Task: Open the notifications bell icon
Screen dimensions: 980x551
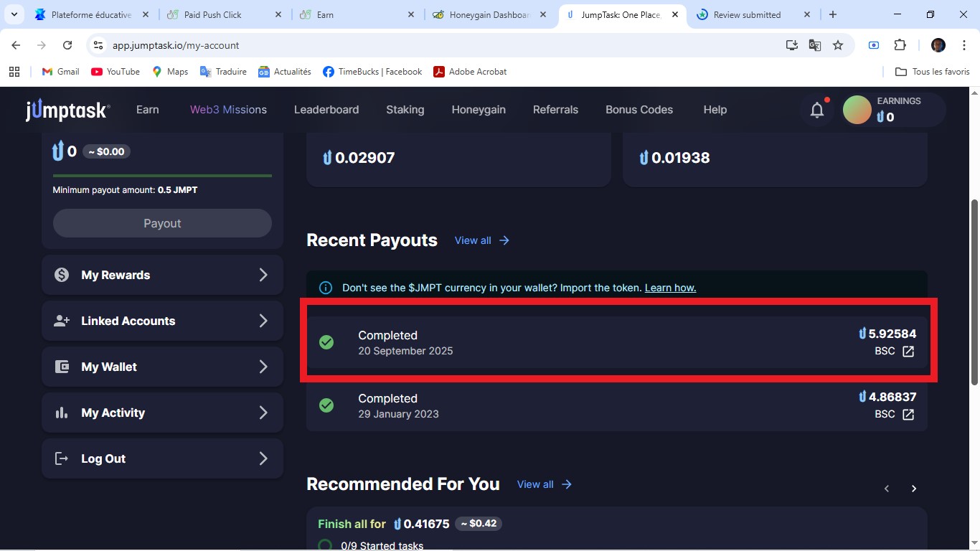Action: pyautogui.click(x=817, y=110)
